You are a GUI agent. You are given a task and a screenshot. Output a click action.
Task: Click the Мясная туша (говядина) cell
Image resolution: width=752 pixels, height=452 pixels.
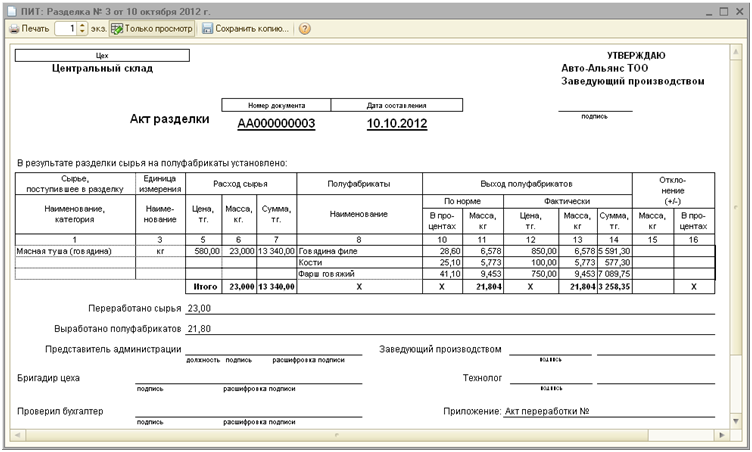coord(64,251)
